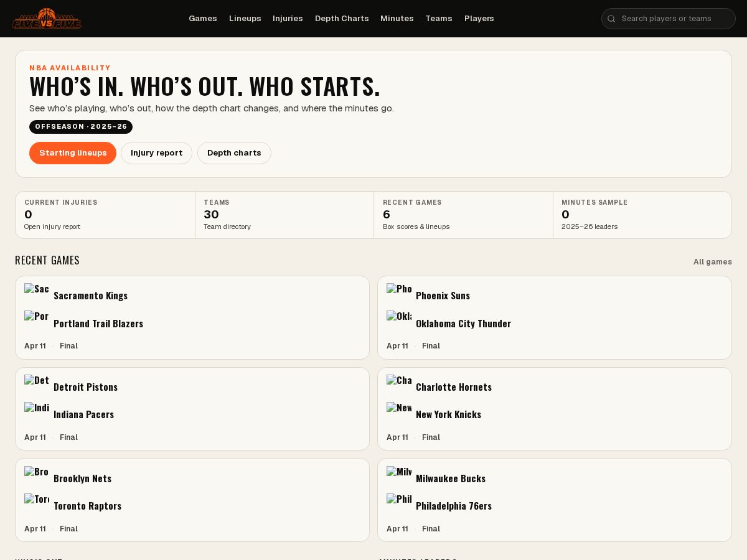Click the NBA Availability label
The height and width of the screenshot is (560, 747).
point(70,68)
